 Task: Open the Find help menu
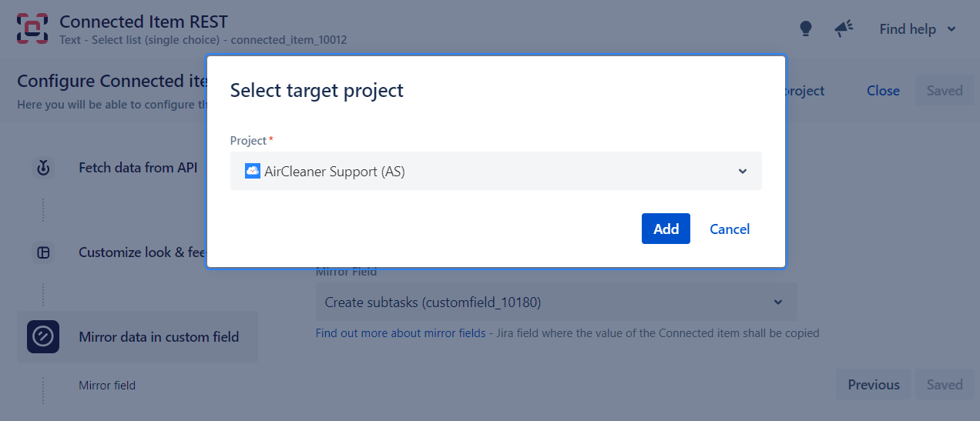[x=917, y=29]
